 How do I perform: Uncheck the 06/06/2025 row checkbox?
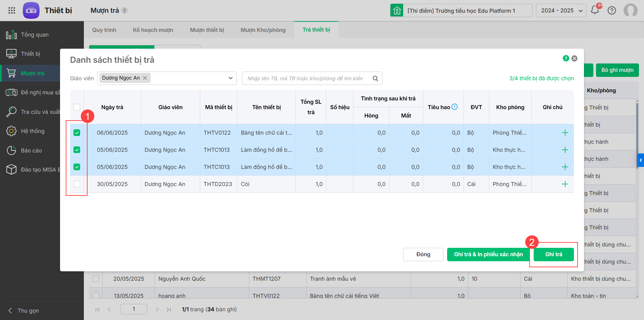pyautogui.click(x=77, y=133)
